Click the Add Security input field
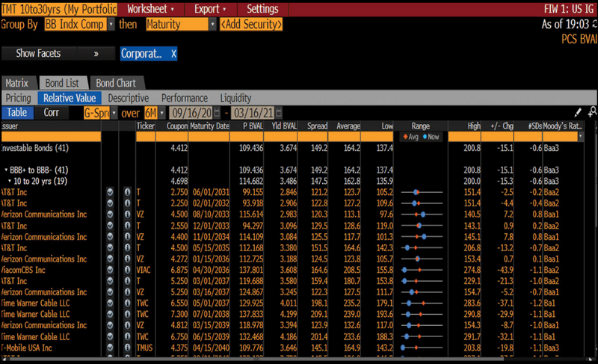Screen dimensions: 598x364 251,25
